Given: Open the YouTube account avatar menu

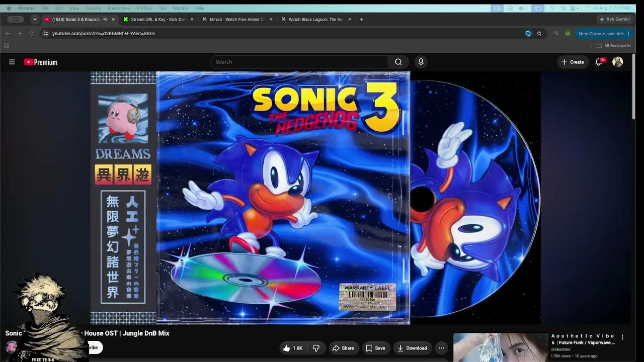Looking at the screenshot, I should coord(618,62).
